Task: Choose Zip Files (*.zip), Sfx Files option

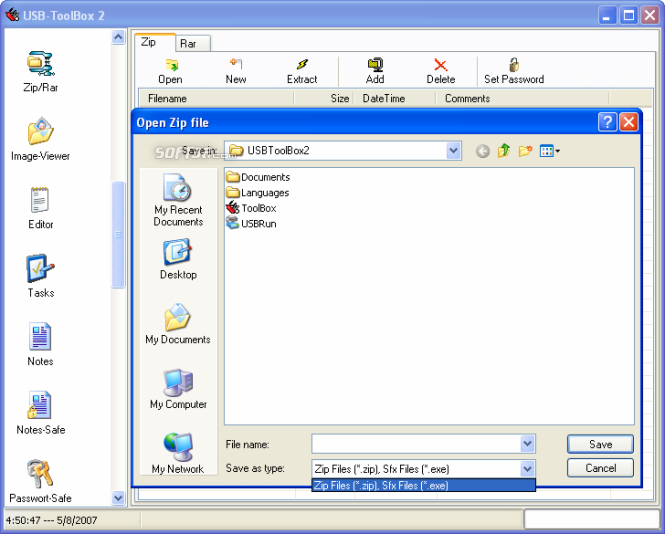Action: [423, 485]
